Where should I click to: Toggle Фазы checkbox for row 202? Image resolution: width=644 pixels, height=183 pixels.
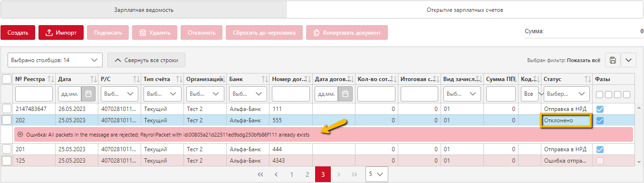click(x=600, y=120)
